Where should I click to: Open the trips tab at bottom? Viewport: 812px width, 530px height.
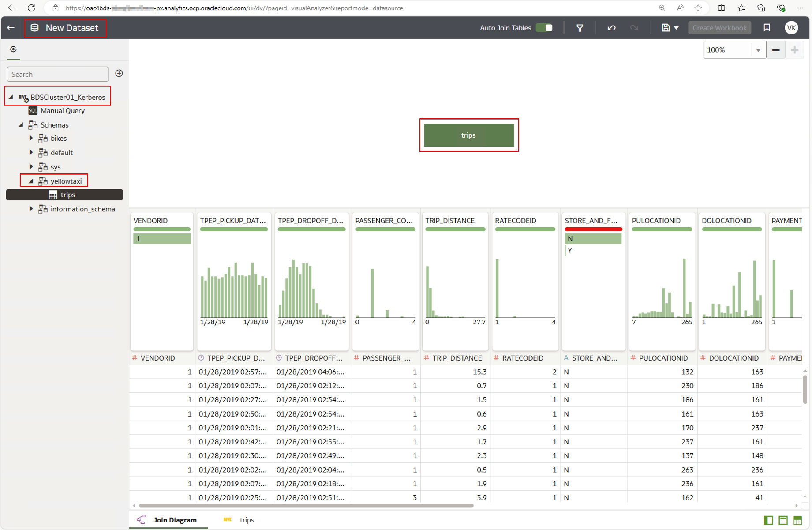247,520
